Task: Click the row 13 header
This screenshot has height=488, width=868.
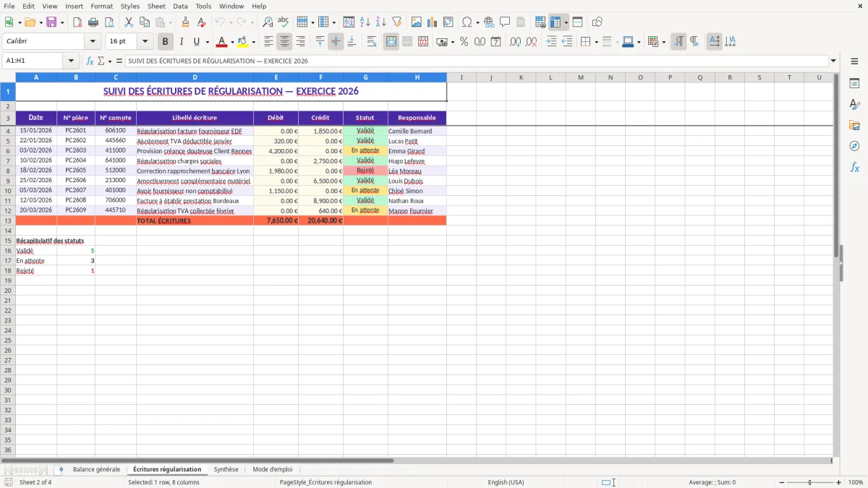Action: click(x=8, y=221)
